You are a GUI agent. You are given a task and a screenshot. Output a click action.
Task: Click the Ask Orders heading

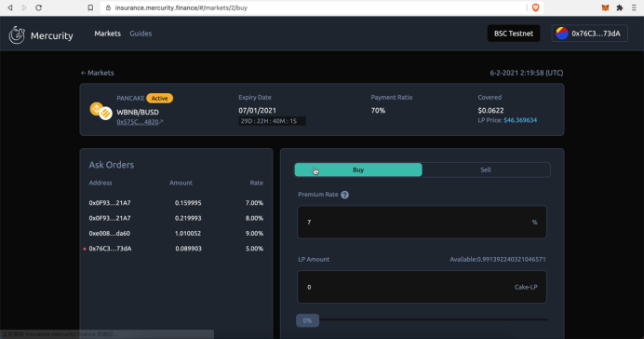coord(112,165)
